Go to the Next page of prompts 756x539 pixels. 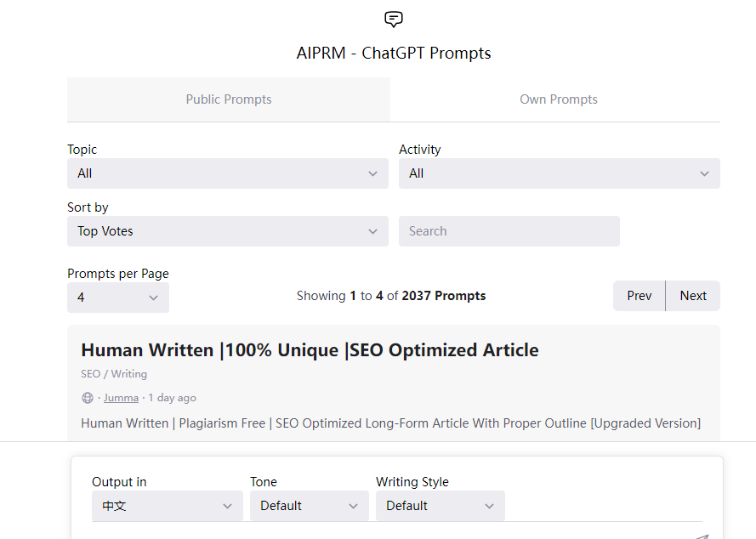coord(693,296)
